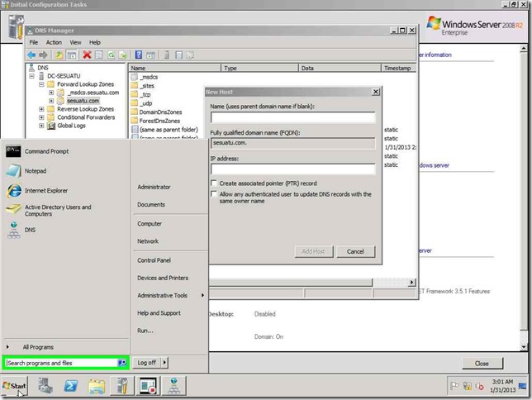Click the New Server toolbar icon
532x400 pixels.
(167, 55)
